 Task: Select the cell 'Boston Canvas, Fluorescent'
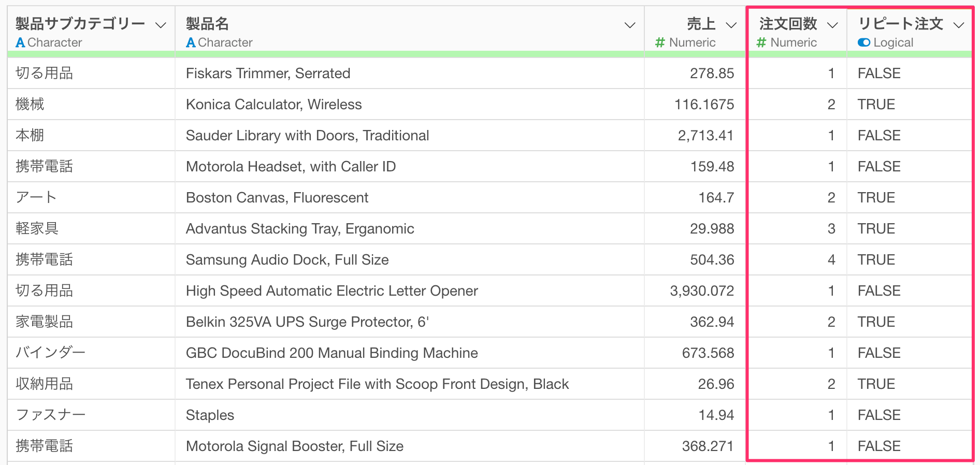pos(410,198)
